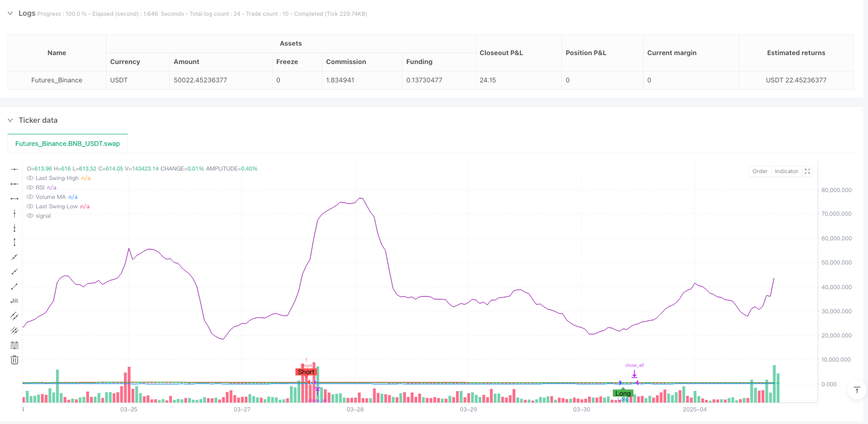
Task: Select the parallel channel lines tool
Action: 15,316
